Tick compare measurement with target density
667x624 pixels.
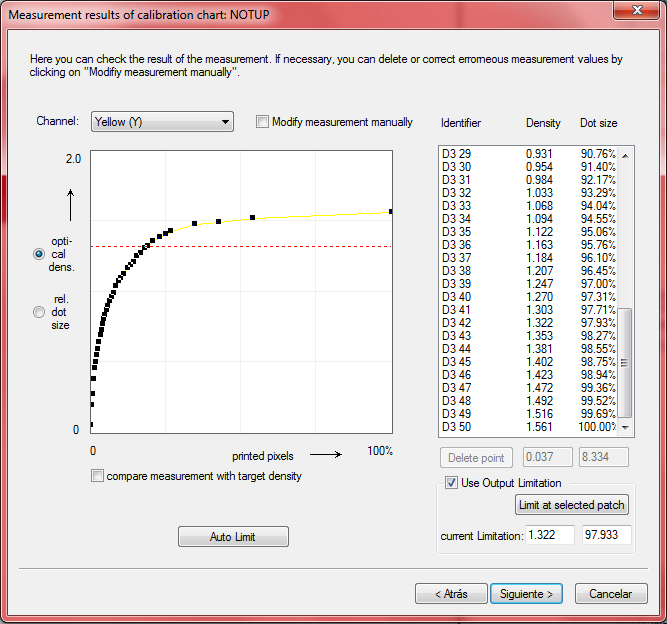point(97,476)
